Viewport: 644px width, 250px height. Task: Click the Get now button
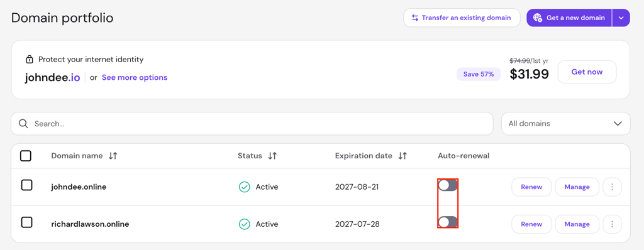pos(587,72)
